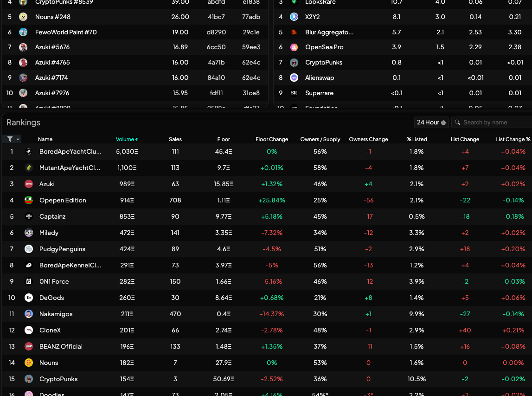The width and height of the screenshot is (532, 396).
Task: Click the CryptoPunks 50.69Ξ floor value
Action: click(x=223, y=379)
